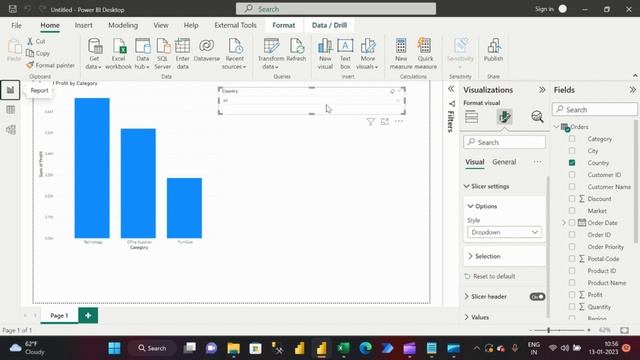The image size is (640, 360).
Task: Import an Excel workbook
Action: pos(118,53)
